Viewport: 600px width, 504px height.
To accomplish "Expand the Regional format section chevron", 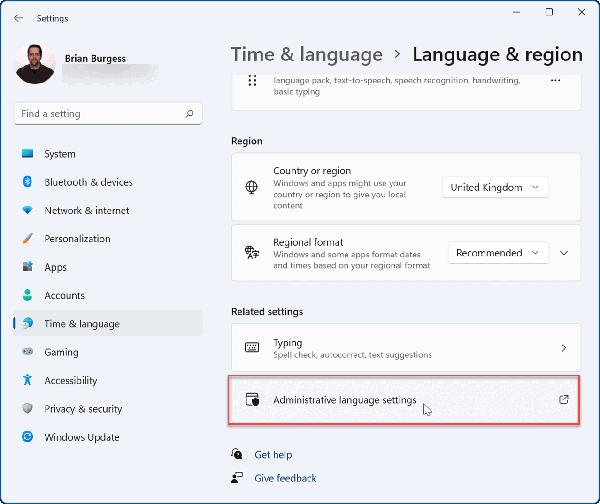I will pyautogui.click(x=564, y=253).
